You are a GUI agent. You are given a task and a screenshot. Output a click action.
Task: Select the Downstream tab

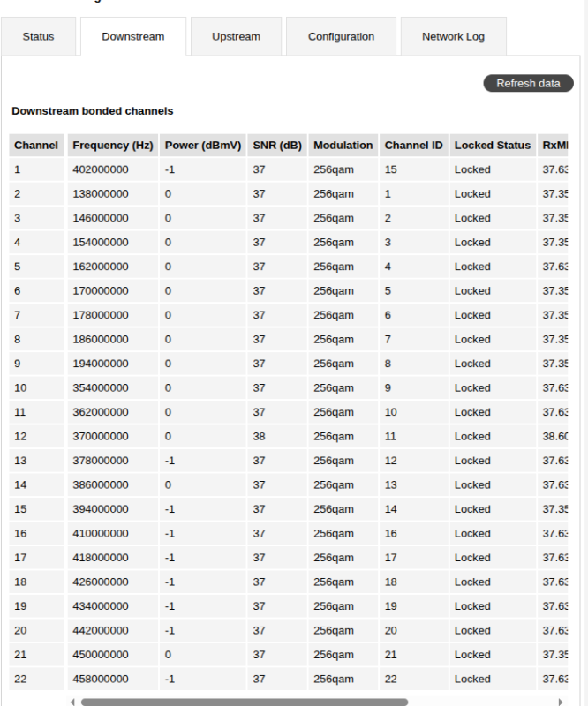(x=133, y=36)
